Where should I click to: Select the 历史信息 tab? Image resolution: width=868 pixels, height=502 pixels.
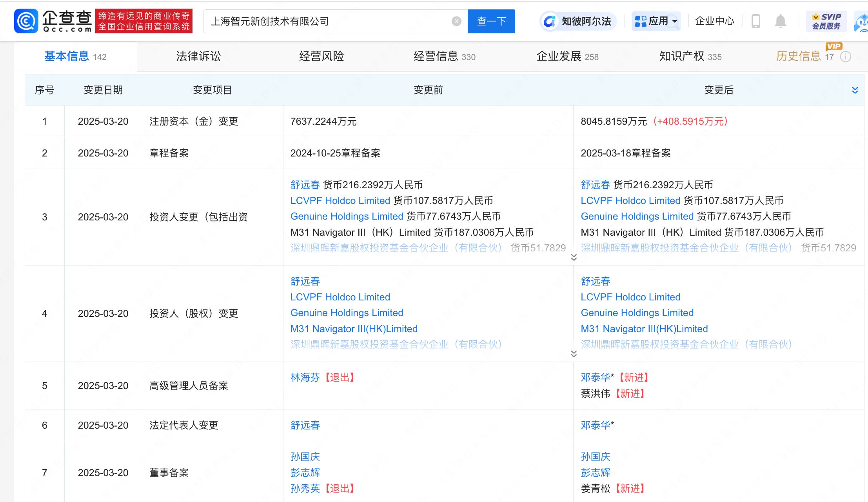tap(798, 56)
